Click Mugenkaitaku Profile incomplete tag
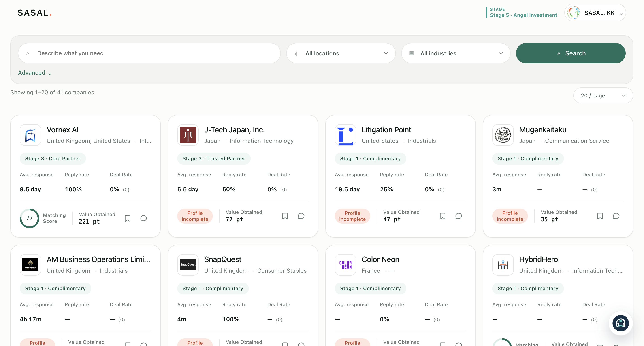The width and height of the screenshot is (644, 346). [510, 216]
